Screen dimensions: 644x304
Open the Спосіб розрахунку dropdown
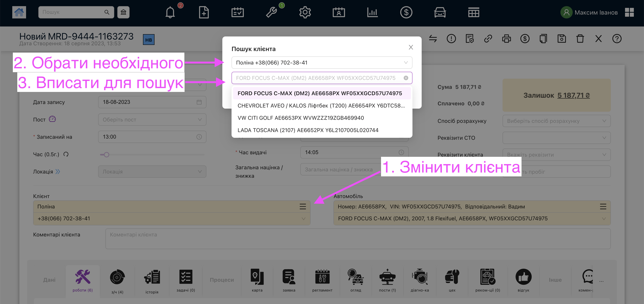(556, 121)
